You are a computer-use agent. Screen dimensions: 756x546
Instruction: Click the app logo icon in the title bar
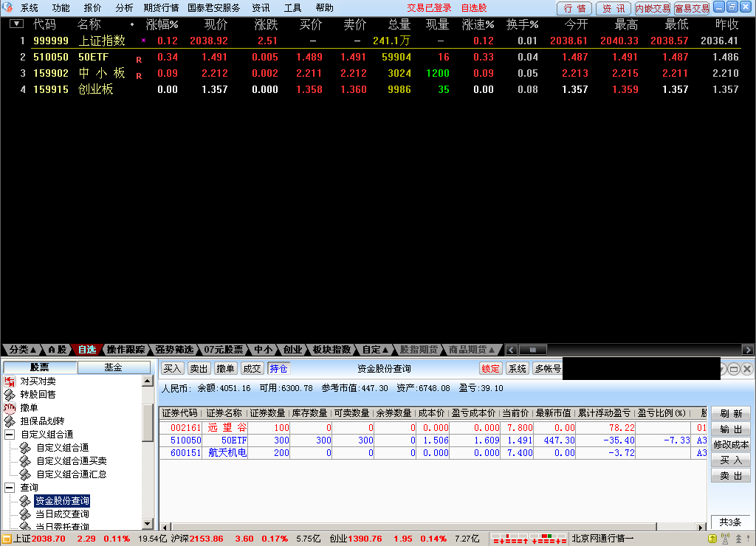[7, 7]
